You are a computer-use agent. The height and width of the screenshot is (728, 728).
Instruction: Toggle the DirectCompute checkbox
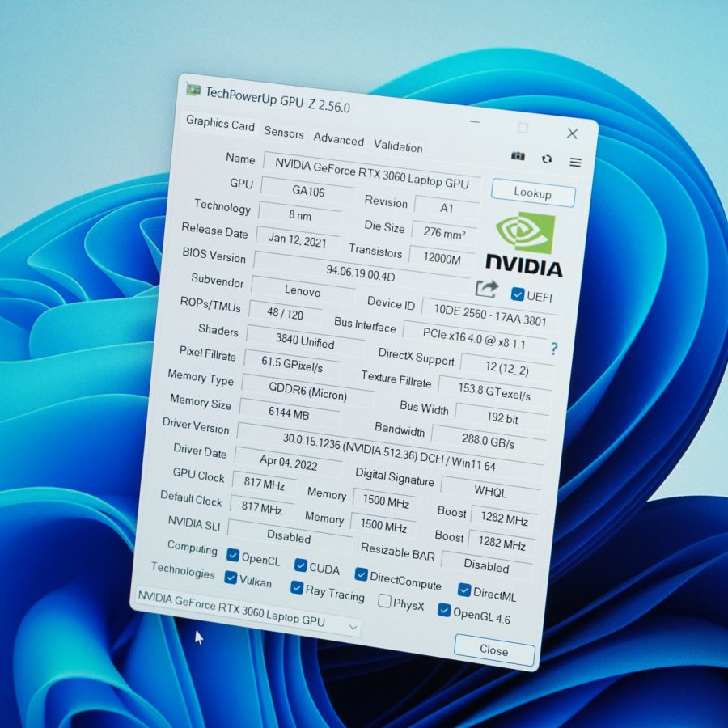coord(361,574)
